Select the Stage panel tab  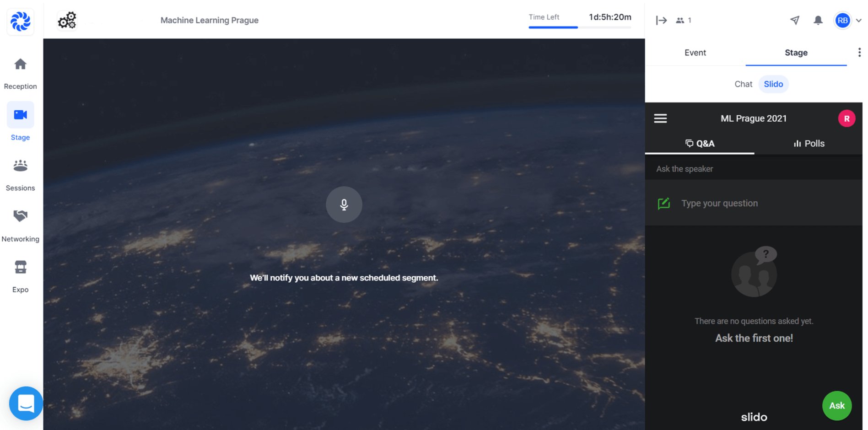pyautogui.click(x=796, y=53)
